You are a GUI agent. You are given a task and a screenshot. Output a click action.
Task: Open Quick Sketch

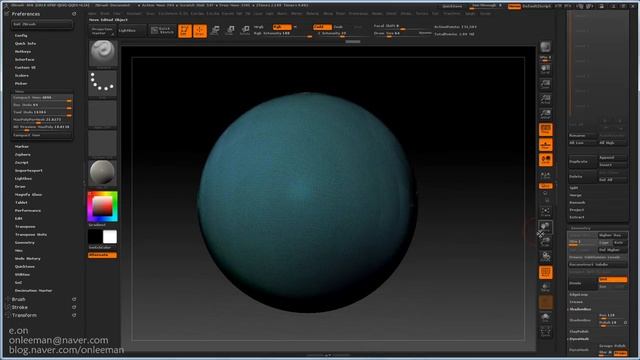[162, 30]
